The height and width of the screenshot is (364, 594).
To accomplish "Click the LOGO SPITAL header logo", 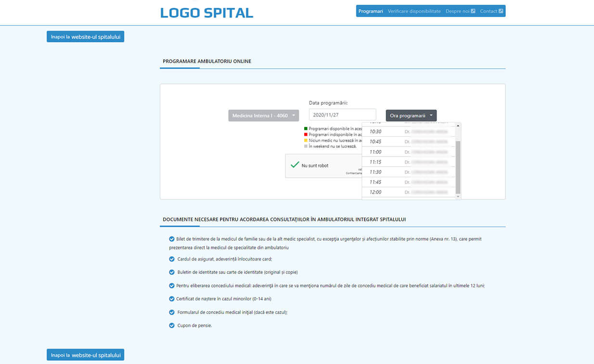I will coord(207,13).
